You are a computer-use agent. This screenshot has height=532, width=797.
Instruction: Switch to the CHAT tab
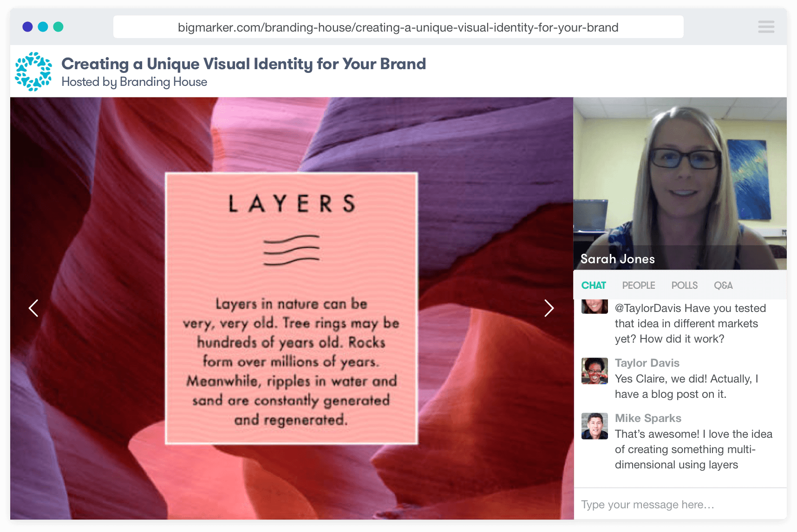(593, 285)
